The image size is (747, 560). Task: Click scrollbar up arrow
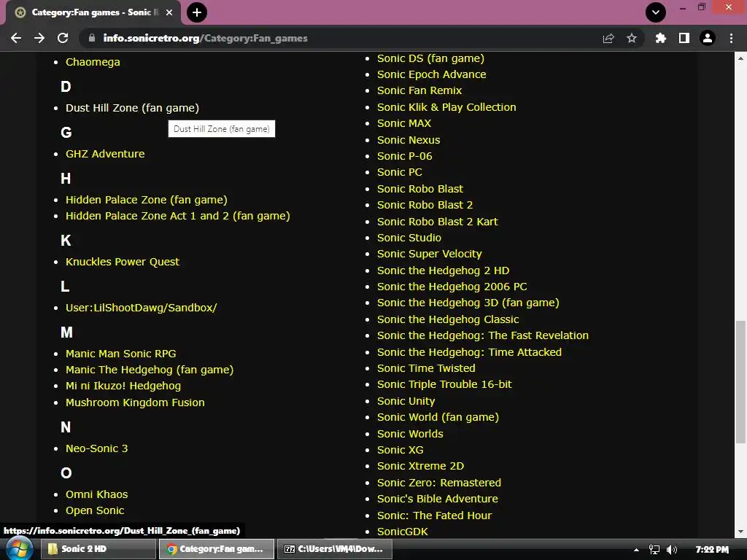coord(740,58)
